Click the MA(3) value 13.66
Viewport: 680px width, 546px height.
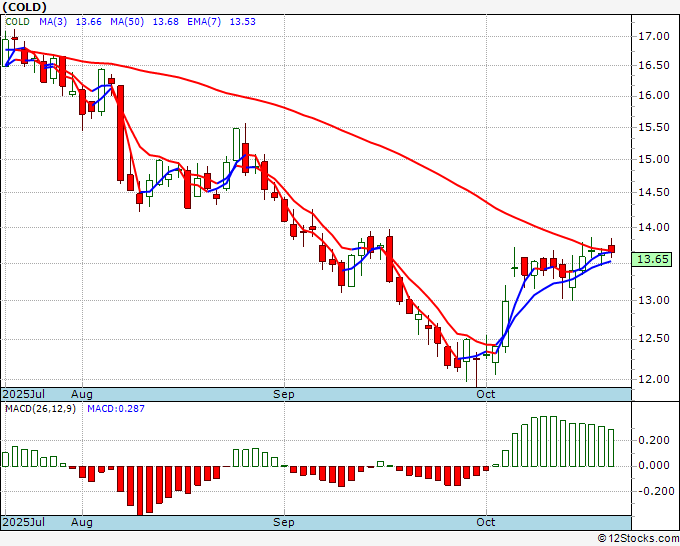[88, 22]
